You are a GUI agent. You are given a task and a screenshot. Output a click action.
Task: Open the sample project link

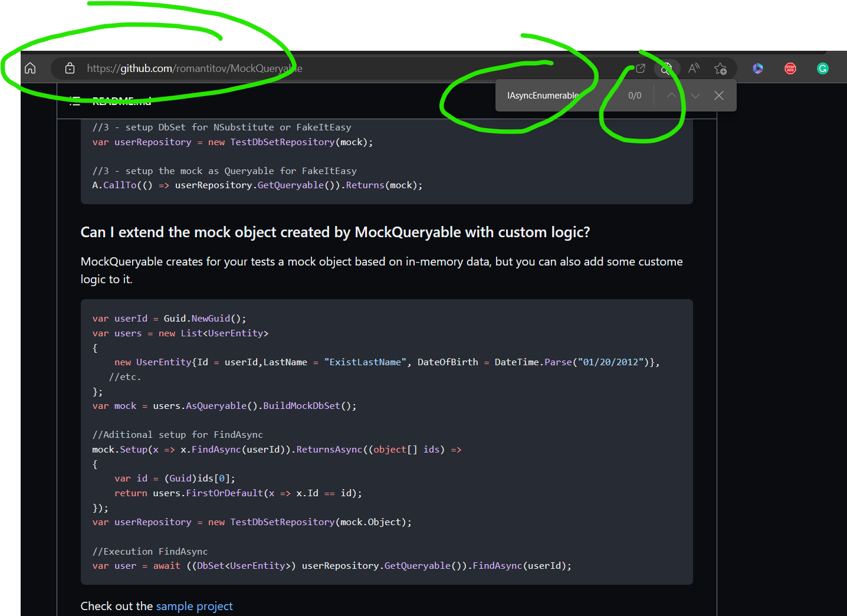pos(194,606)
